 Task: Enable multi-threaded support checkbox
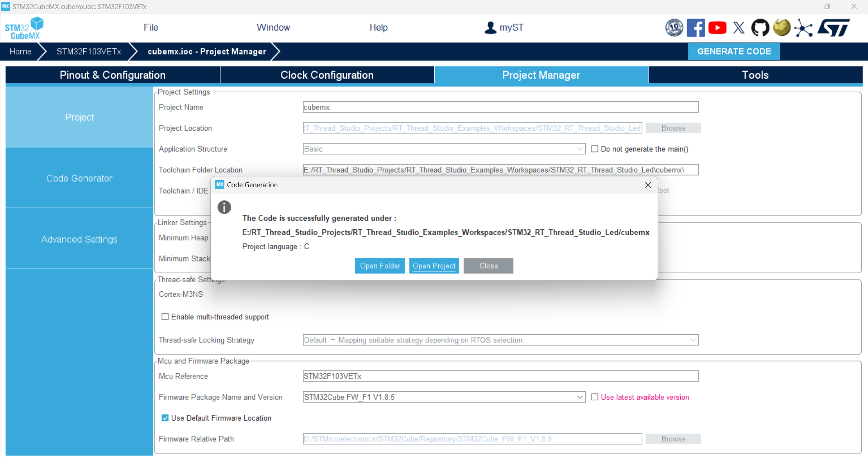pos(165,317)
